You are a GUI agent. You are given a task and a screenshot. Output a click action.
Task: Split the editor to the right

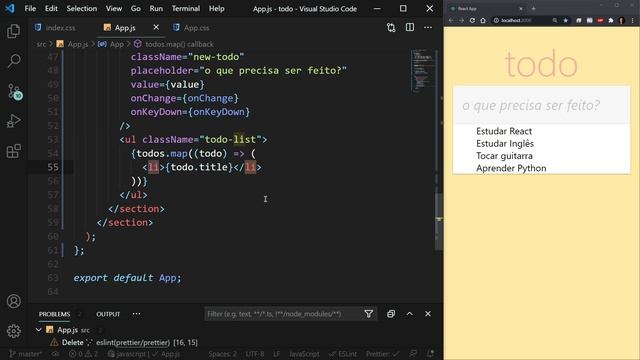click(410, 27)
